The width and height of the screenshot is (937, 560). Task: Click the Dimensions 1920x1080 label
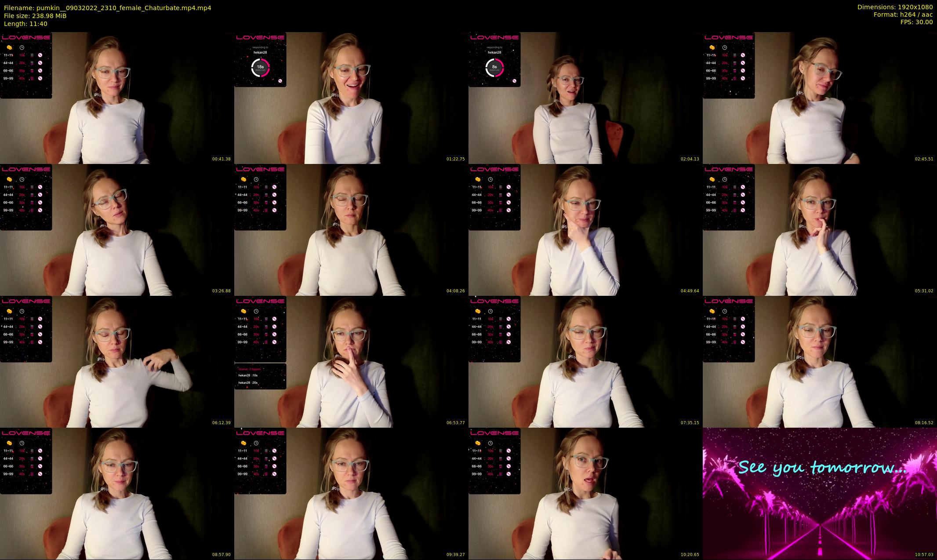tap(895, 7)
